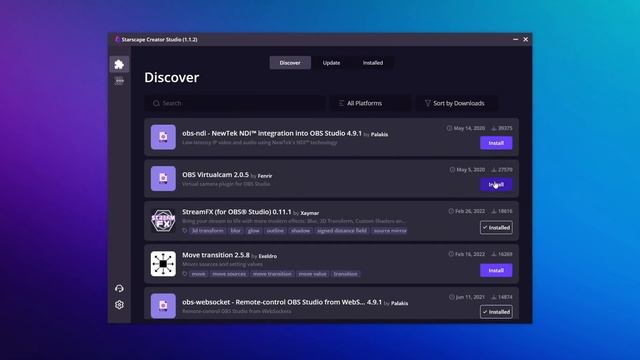Click the obs-ndi plugin file icon

click(163, 137)
